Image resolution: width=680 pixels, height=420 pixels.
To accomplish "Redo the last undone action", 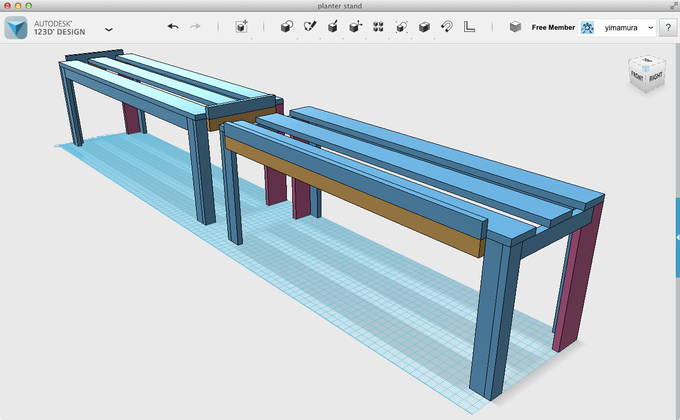I will point(195,27).
